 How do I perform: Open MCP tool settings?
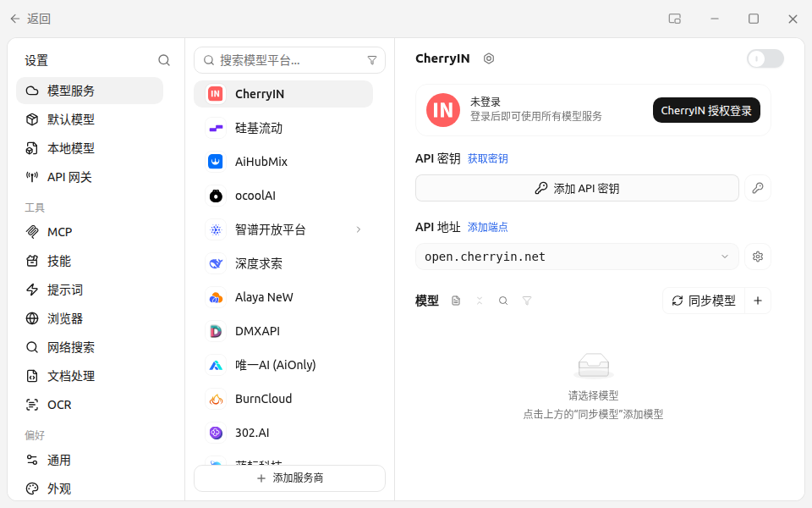(90, 232)
